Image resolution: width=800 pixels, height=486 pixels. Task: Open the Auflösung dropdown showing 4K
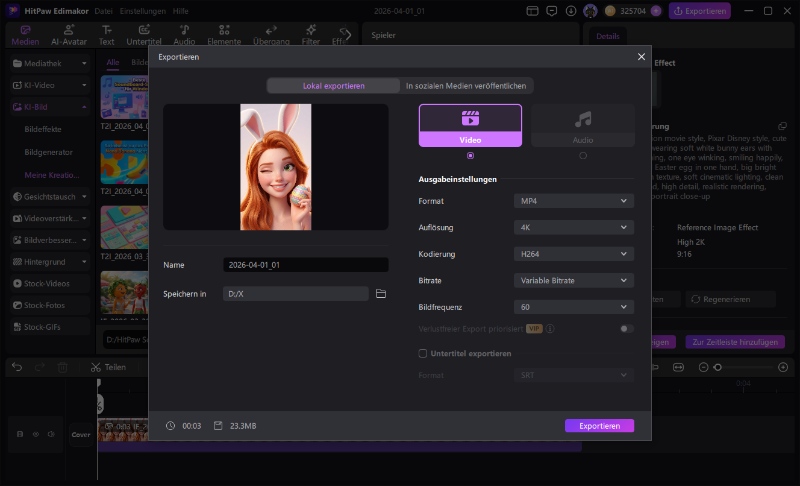(574, 228)
